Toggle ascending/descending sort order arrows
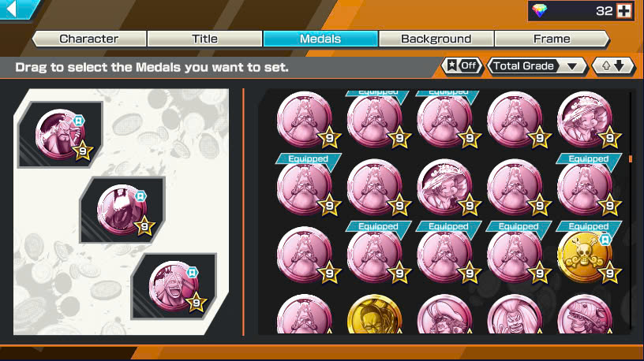Viewport: 644px width, 361px height. (613, 66)
